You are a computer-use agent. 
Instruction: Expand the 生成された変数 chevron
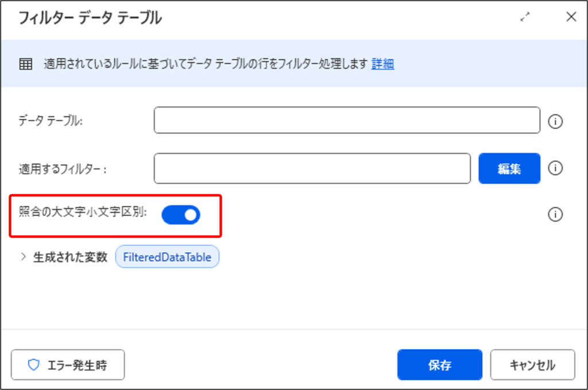pyautogui.click(x=23, y=257)
